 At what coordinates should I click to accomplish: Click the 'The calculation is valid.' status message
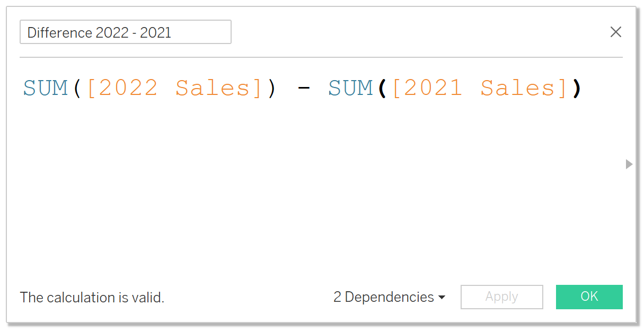pyautogui.click(x=92, y=298)
